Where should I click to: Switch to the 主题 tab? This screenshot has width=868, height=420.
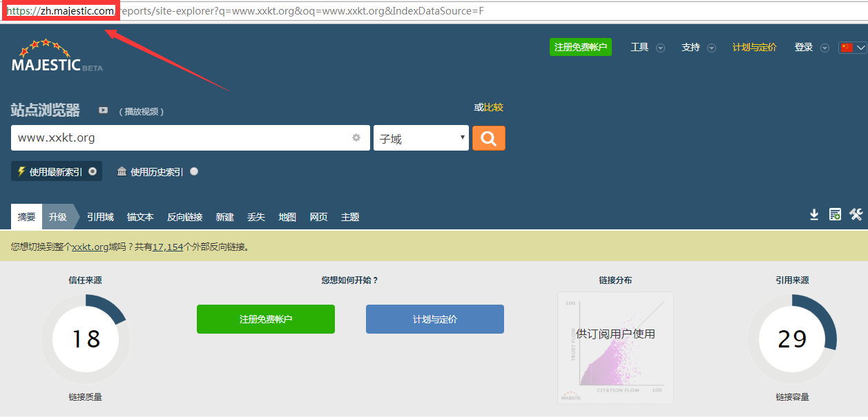pyautogui.click(x=350, y=217)
